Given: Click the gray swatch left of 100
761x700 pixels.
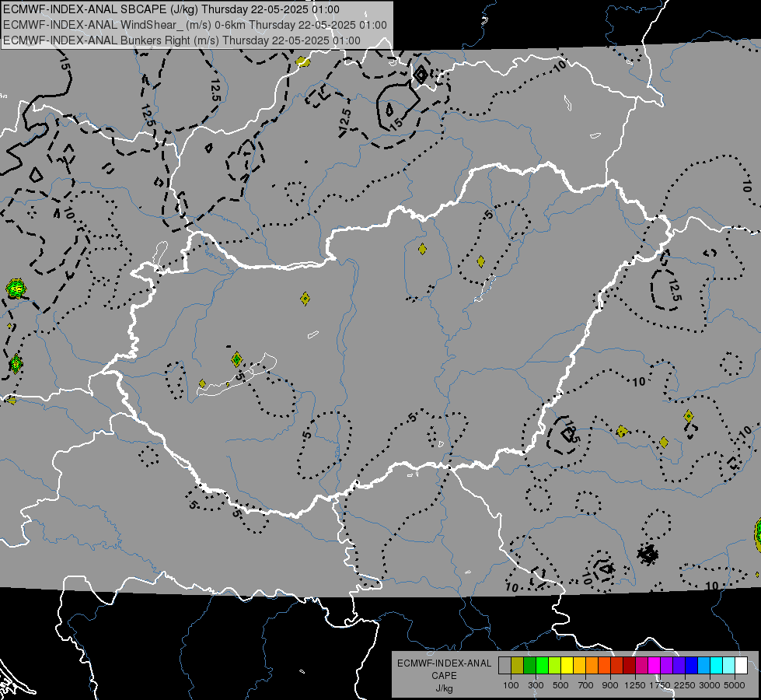Looking at the screenshot, I should 504,666.
